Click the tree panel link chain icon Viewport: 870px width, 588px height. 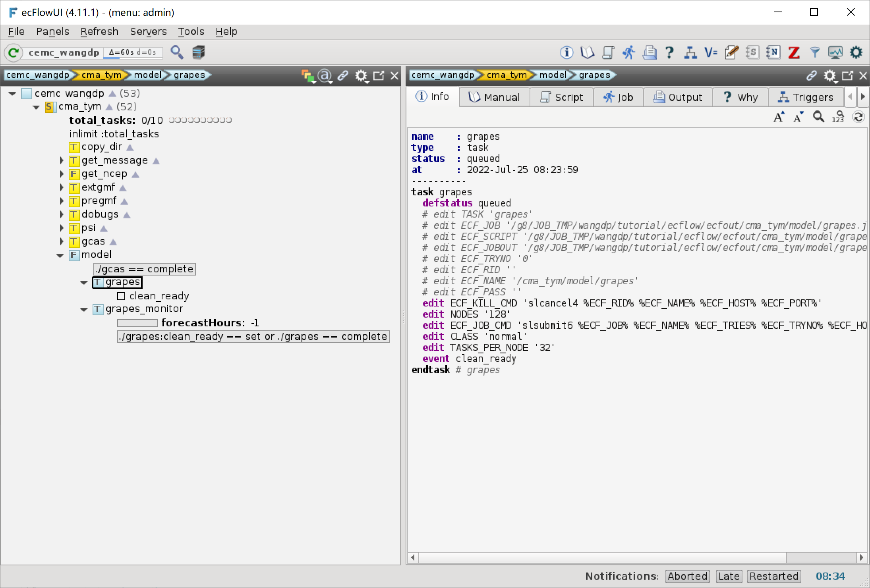pyautogui.click(x=343, y=75)
